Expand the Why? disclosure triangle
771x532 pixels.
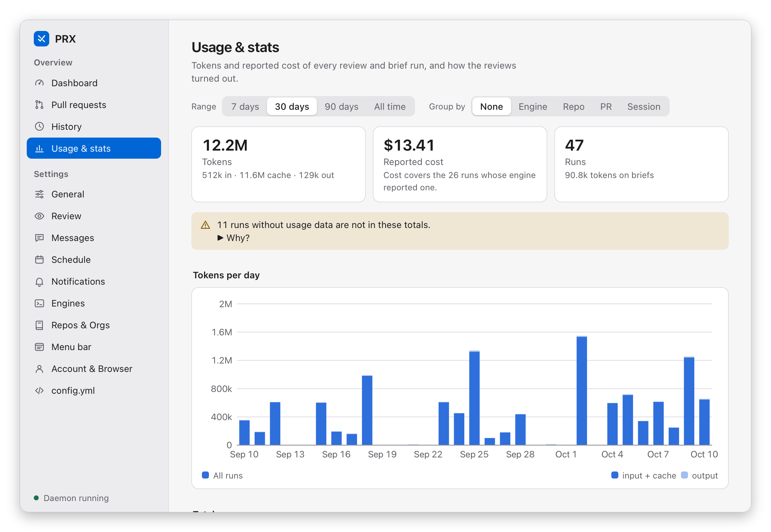pos(220,238)
